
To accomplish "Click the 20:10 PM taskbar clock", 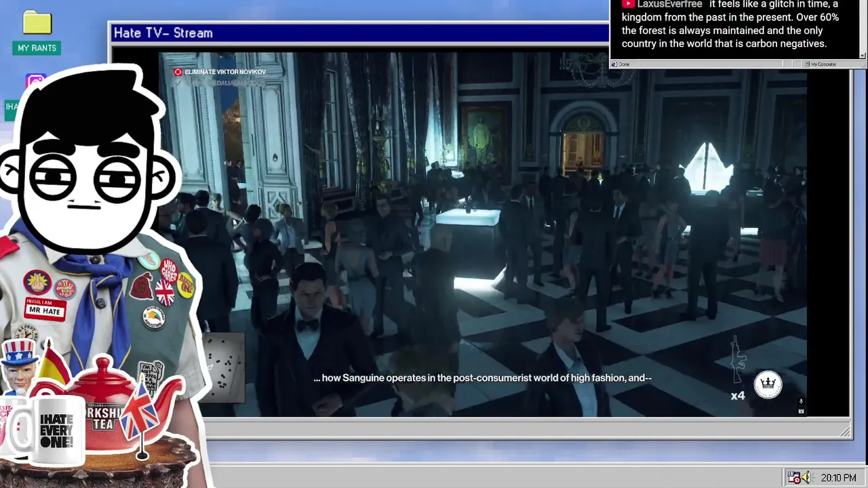I will 839,478.
